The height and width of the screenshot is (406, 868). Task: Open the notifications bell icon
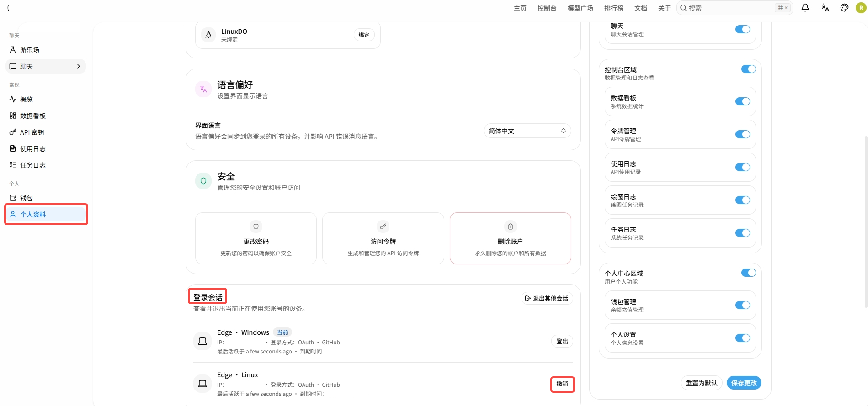805,8
